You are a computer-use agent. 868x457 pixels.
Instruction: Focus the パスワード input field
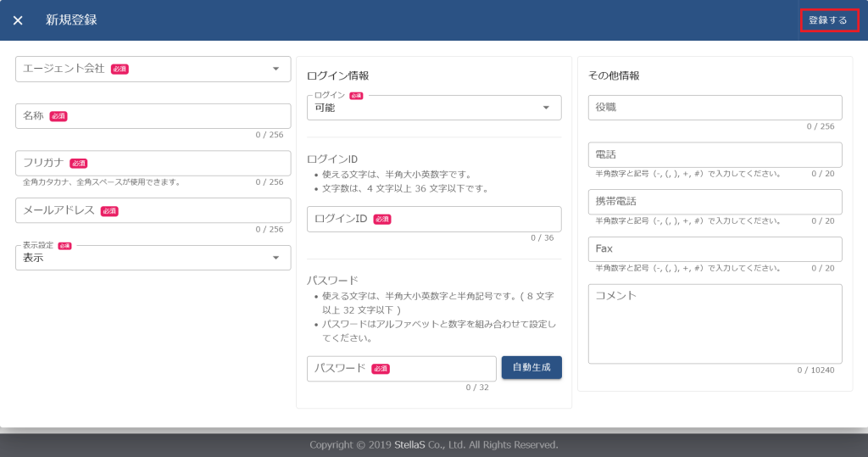401,369
